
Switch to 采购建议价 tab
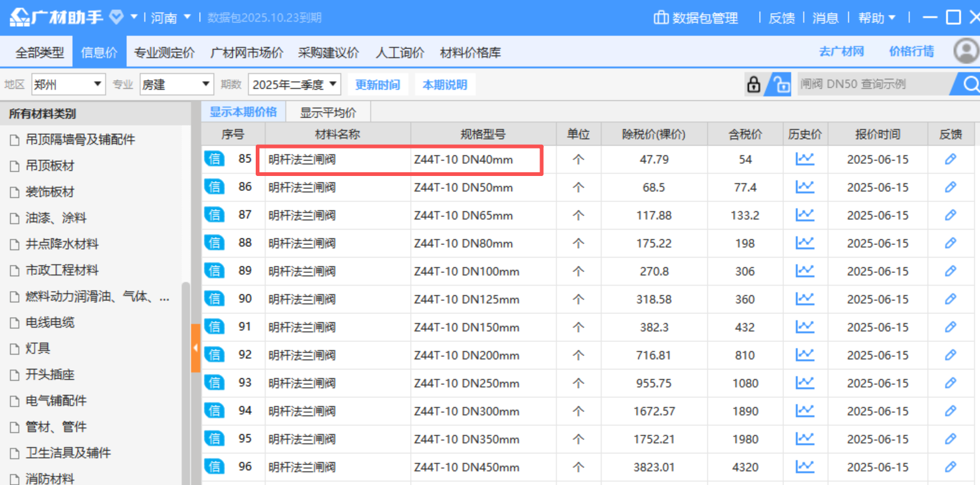329,53
